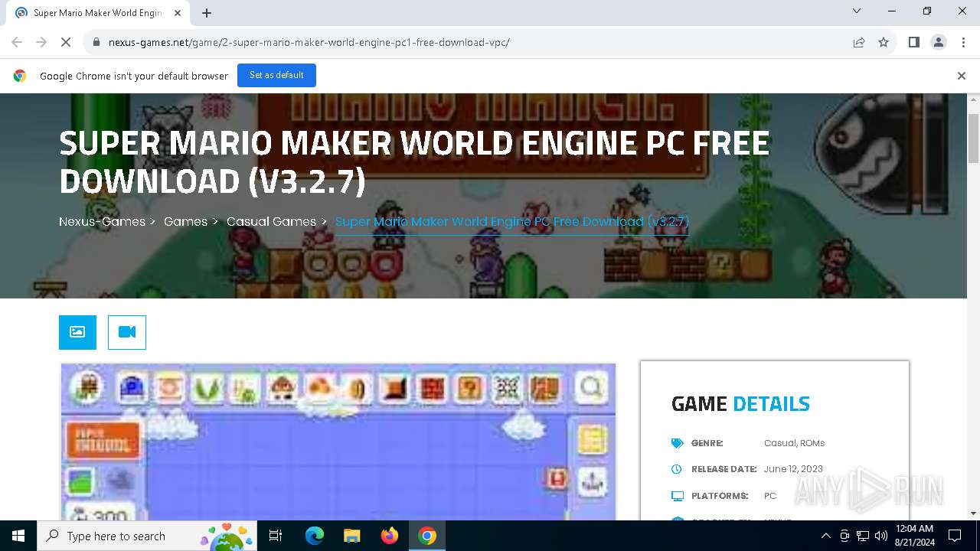Click GAME DETAILS heading
Image resolution: width=980 pixels, height=551 pixels.
point(740,403)
